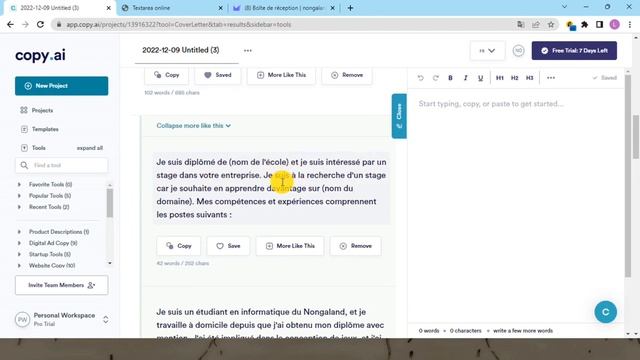
Task: Open the browser extensions puzzle icon
Action: click(x=584, y=24)
